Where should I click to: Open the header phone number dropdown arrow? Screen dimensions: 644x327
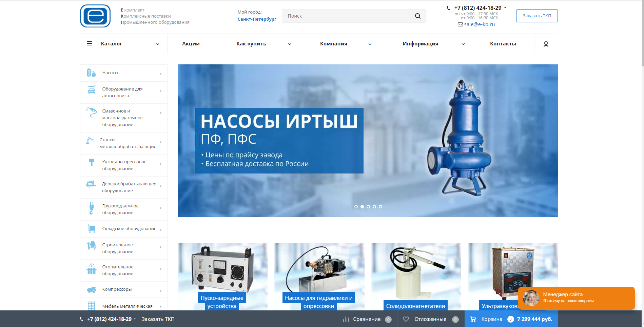tap(505, 8)
